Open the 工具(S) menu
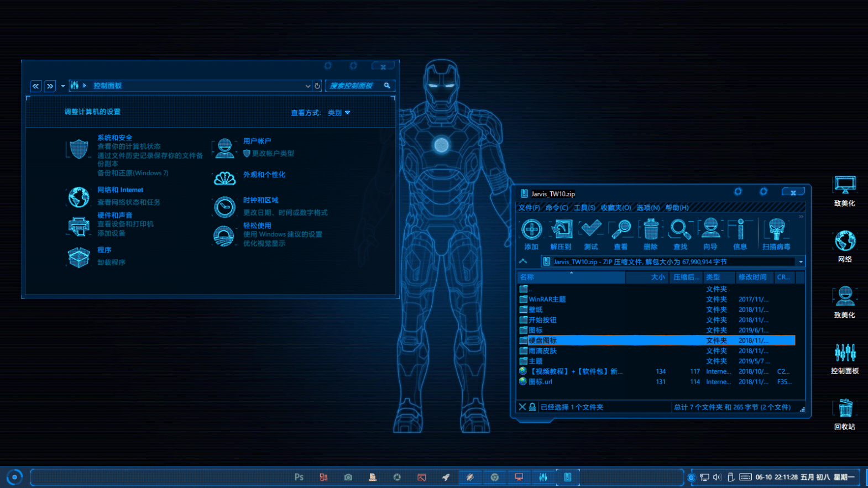868x488 pixels. (x=584, y=208)
